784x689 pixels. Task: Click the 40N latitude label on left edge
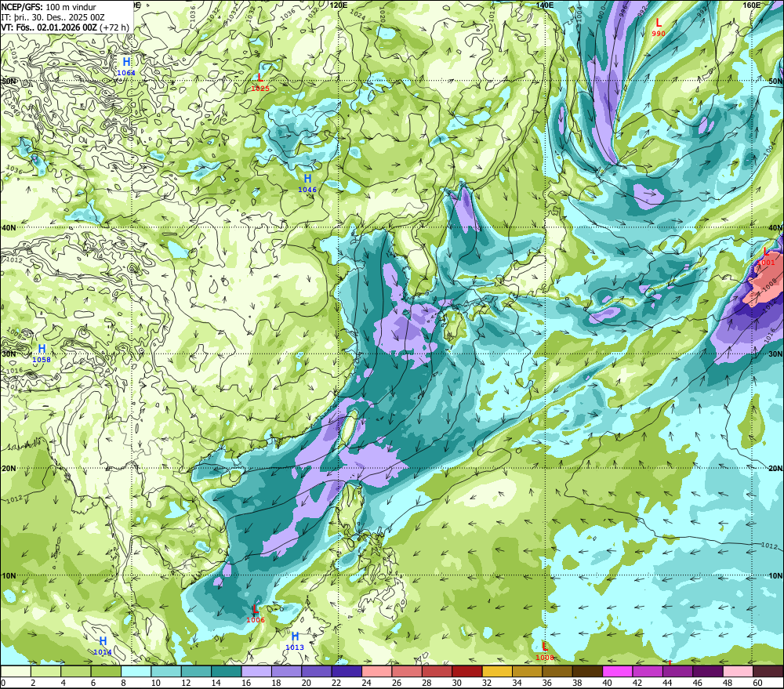point(9,227)
